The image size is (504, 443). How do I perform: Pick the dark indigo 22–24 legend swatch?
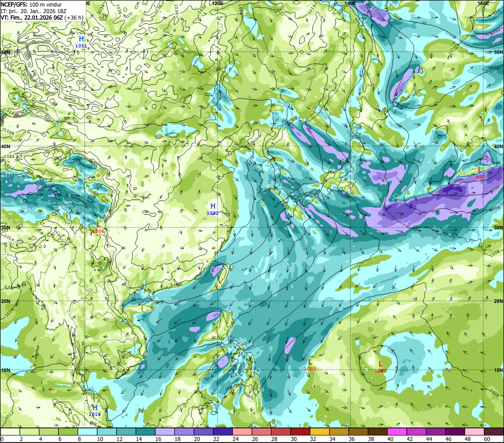(x=223, y=431)
